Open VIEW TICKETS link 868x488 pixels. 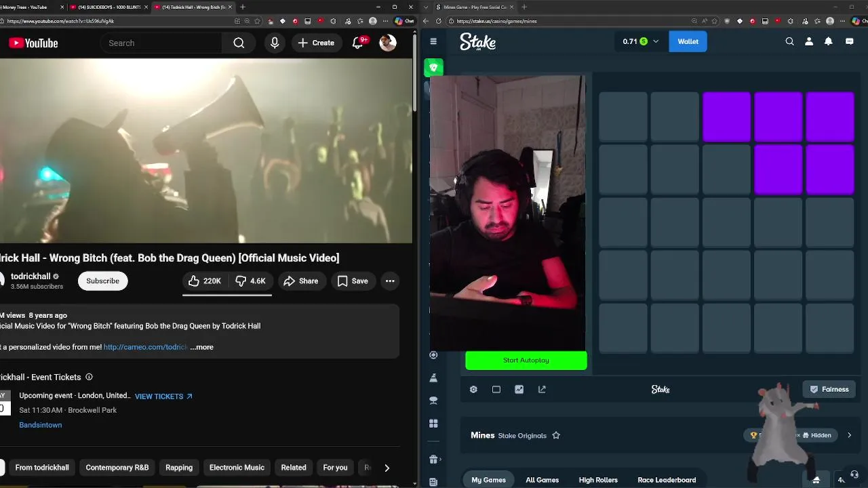163,396
